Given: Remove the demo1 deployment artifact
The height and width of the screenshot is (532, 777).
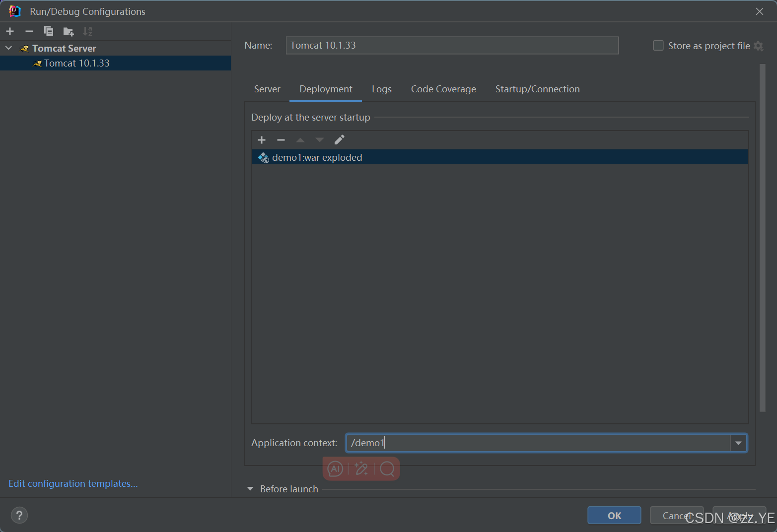Looking at the screenshot, I should (x=281, y=140).
